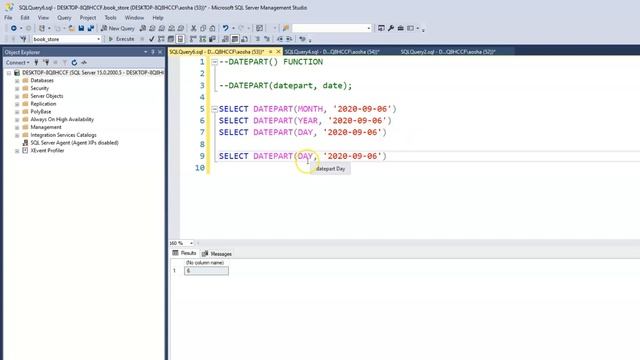Close the SQLQuery6.sql tab
Image resolution: width=640 pixels, height=360 pixels.
[x=278, y=52]
